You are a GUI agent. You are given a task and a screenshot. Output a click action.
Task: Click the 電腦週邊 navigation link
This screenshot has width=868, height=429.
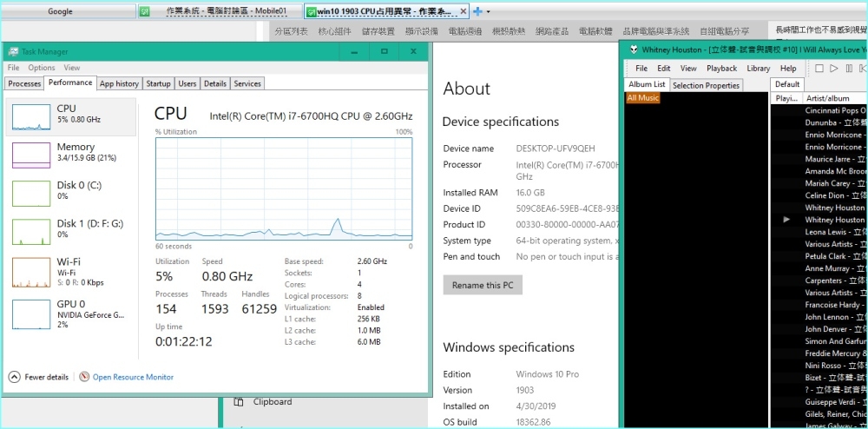click(465, 31)
